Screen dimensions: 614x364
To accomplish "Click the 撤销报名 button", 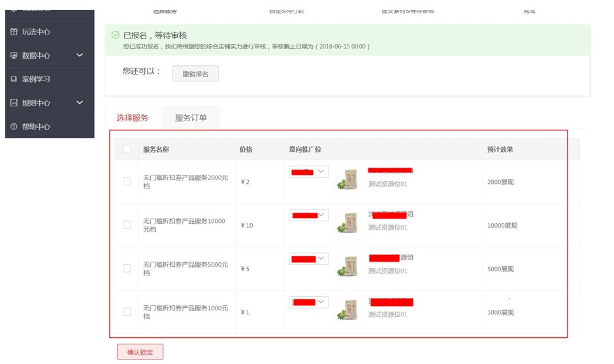I will pos(195,74).
